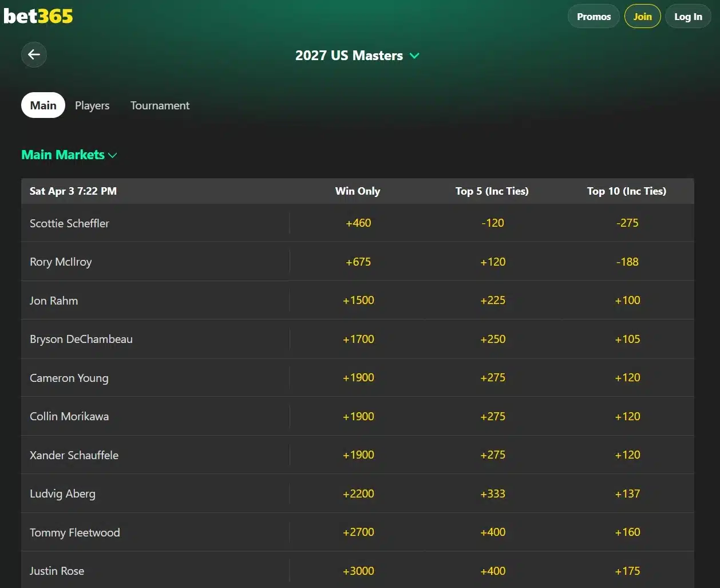This screenshot has width=720, height=588.
Task: Go back using the arrow button
Action: [x=34, y=54]
